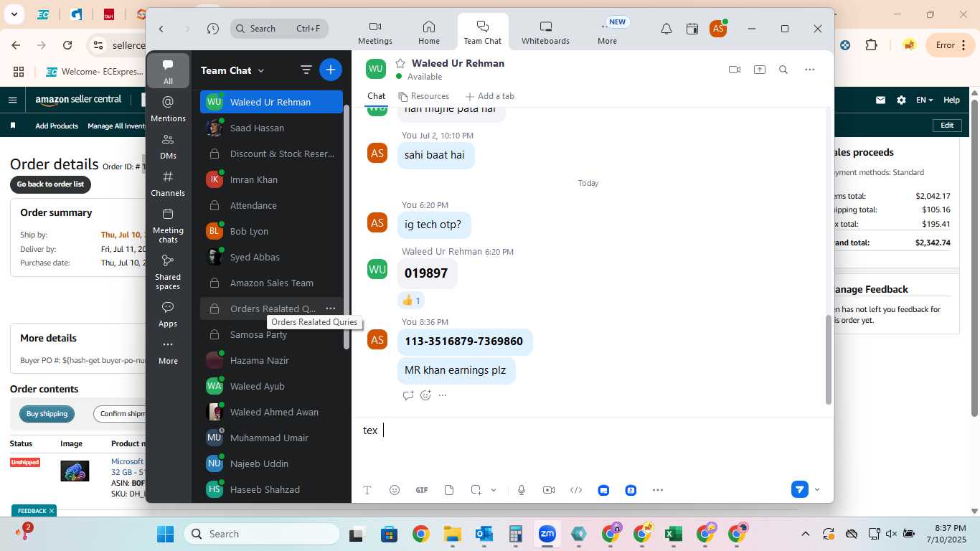Viewport: 980px width, 551px height.
Task: Open the Meetings tab in Zoom
Action: tap(375, 33)
